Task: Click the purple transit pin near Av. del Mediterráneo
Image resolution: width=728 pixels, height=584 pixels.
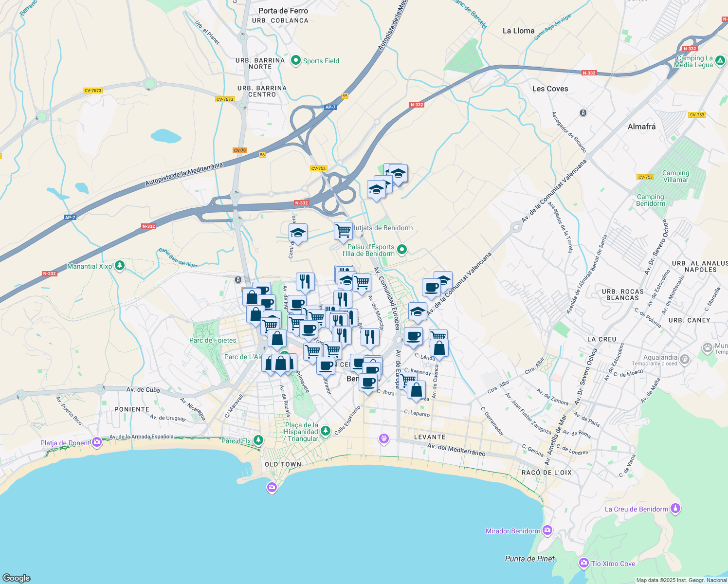Action: pos(384,438)
